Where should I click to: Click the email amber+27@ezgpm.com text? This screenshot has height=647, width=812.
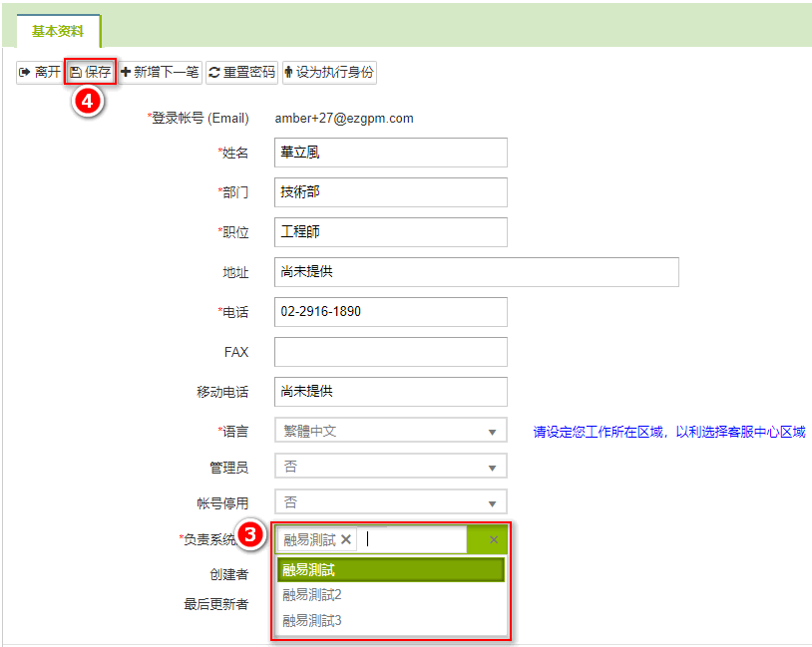pos(344,119)
